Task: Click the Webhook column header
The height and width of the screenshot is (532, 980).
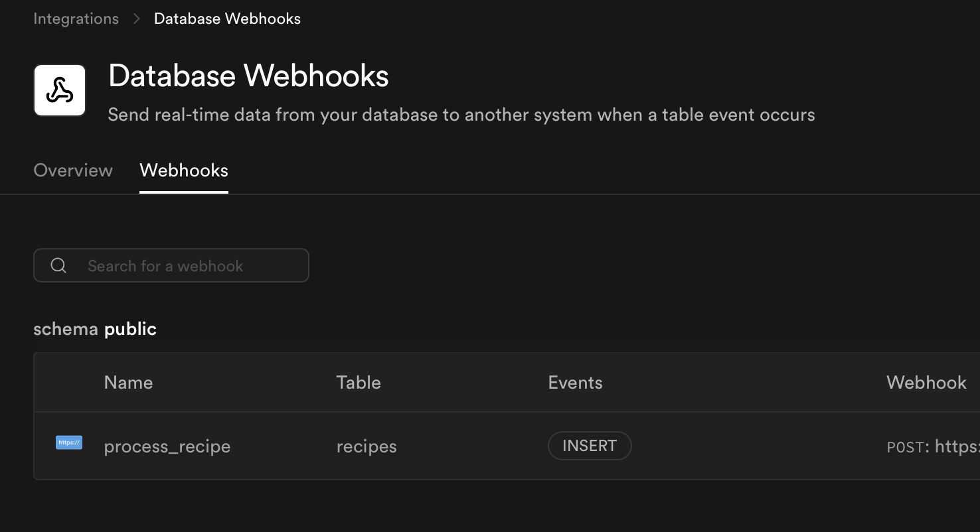Action: 926,383
